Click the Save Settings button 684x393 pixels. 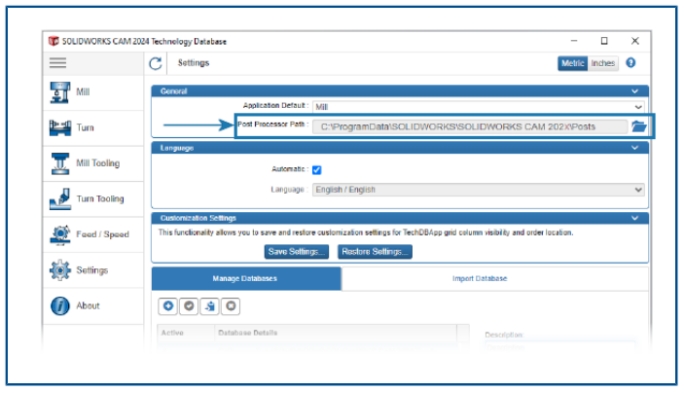pos(296,252)
